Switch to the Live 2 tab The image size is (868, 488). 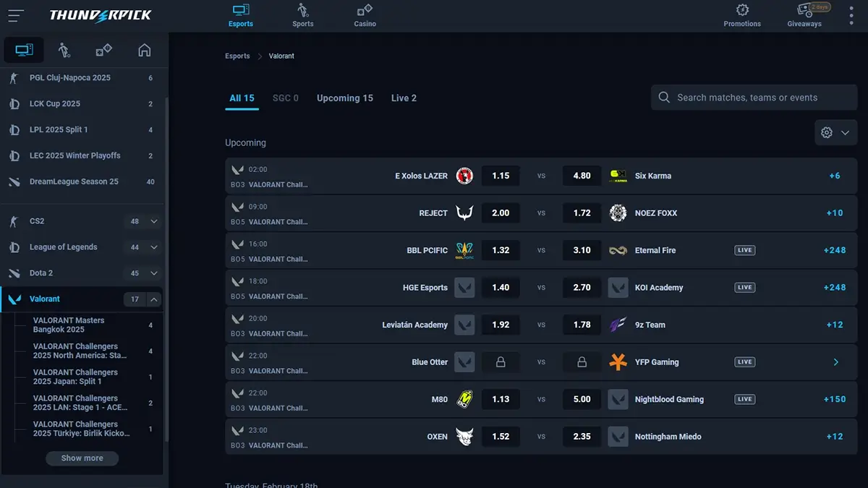click(x=404, y=98)
